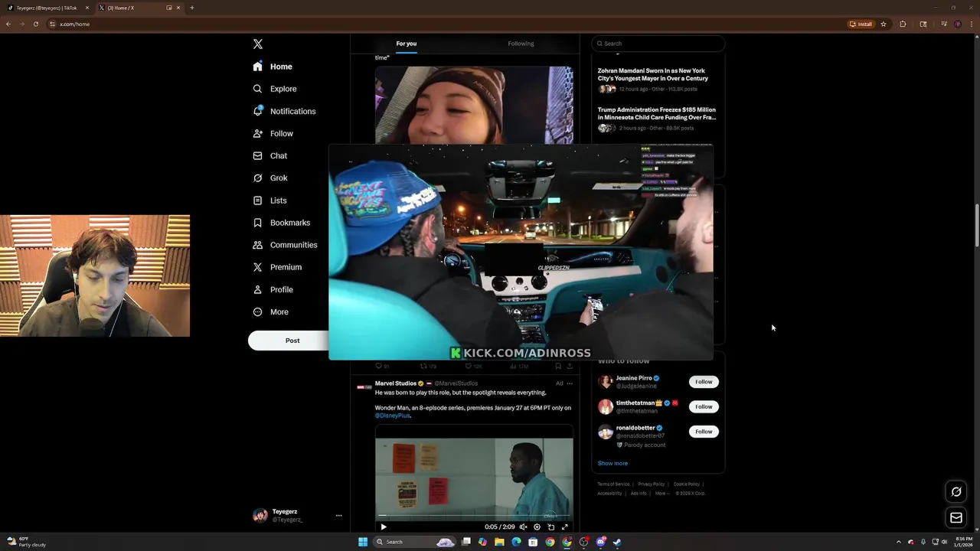Open Terms of Service link

[613, 484]
